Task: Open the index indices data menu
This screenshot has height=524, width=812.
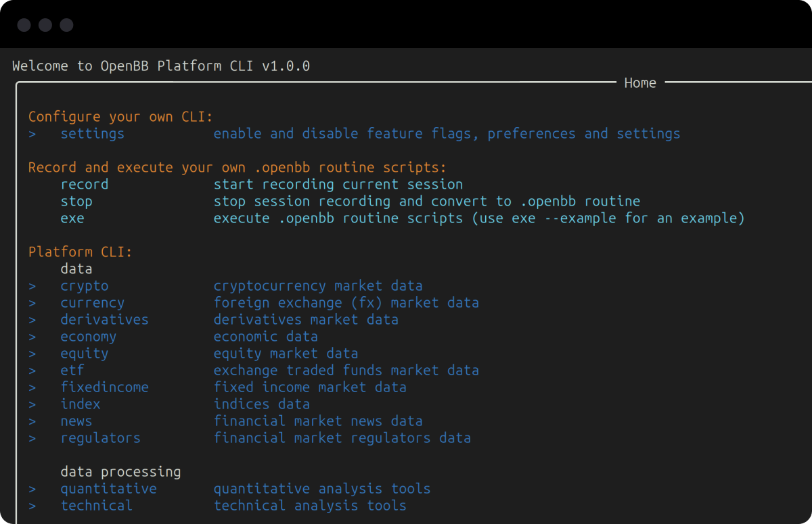Action: 80,404
